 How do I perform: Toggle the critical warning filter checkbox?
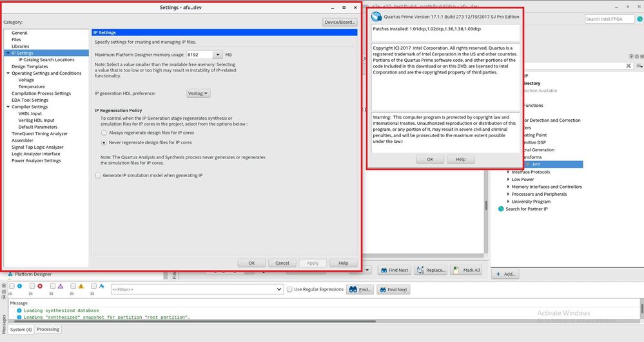[53, 286]
